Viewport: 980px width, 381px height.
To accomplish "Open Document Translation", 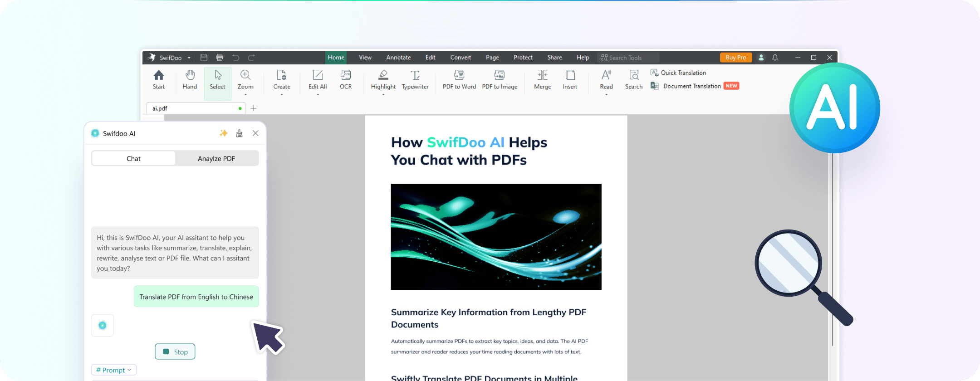I will (695, 86).
